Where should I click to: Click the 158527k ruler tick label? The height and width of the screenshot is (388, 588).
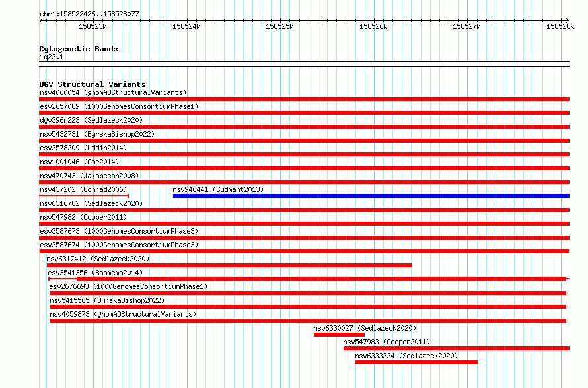[466, 26]
